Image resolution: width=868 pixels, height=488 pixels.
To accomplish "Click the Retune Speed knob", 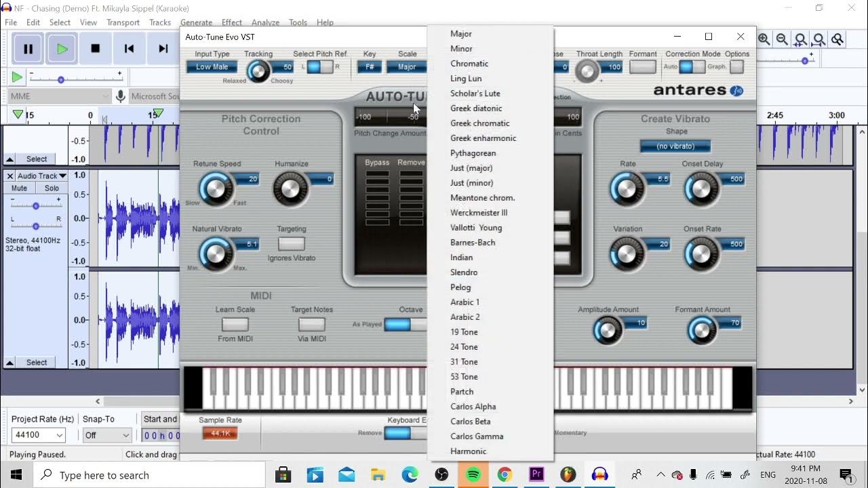I will (x=216, y=189).
